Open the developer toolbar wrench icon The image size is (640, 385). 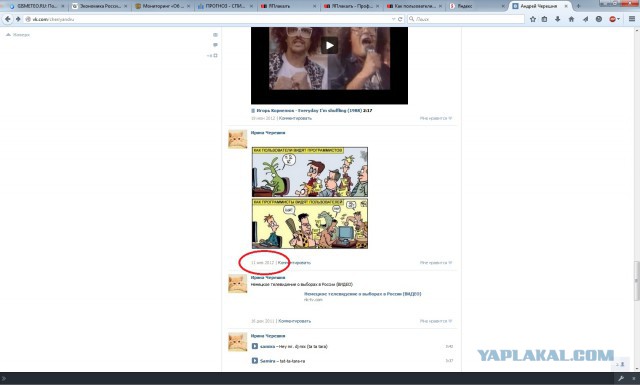[x=621, y=378]
